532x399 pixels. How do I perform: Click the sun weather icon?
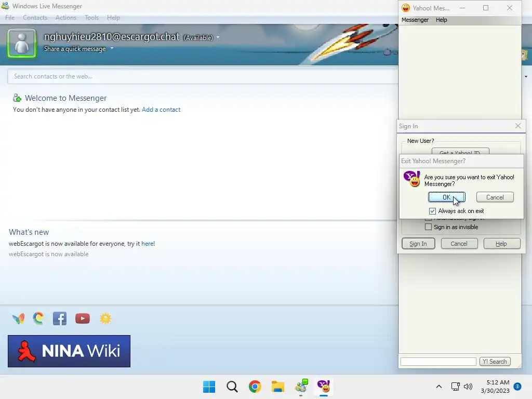pyautogui.click(x=105, y=318)
